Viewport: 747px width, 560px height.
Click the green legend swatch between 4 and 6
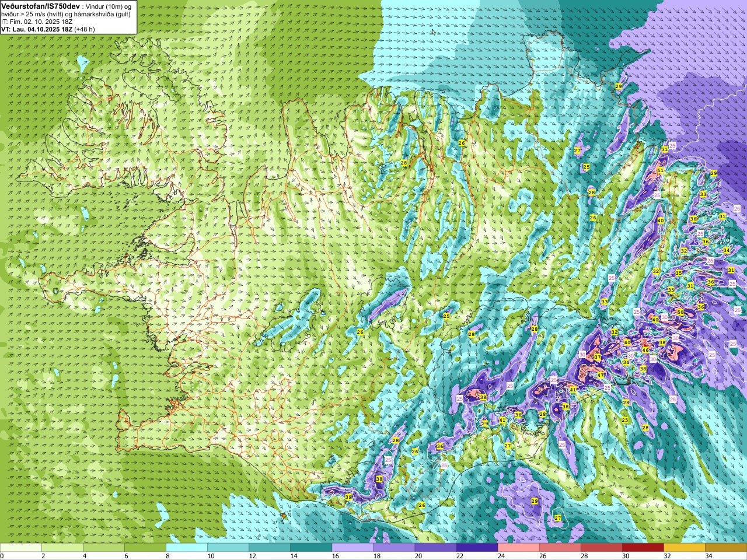tap(104, 548)
